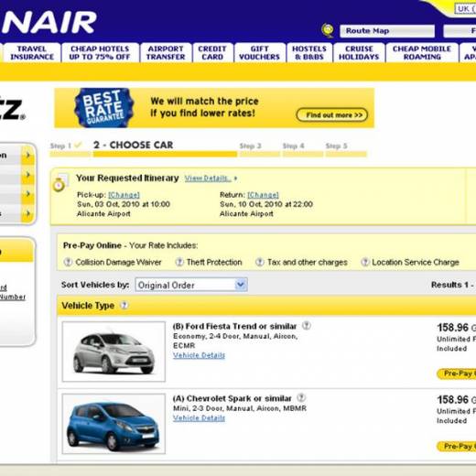Screen dimensions: 476x476
Task: Open Credit Card tab
Action: tap(212, 53)
